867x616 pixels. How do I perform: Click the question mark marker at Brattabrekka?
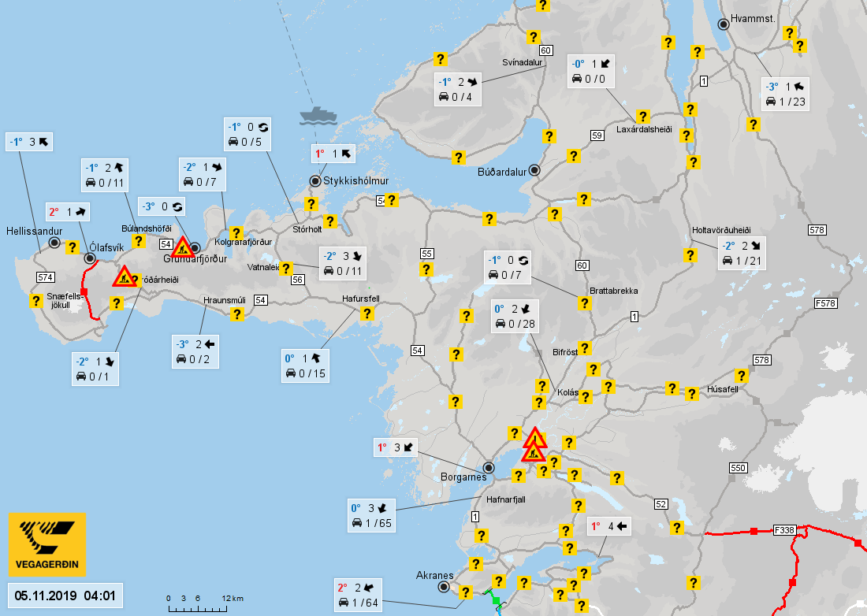pos(585,302)
